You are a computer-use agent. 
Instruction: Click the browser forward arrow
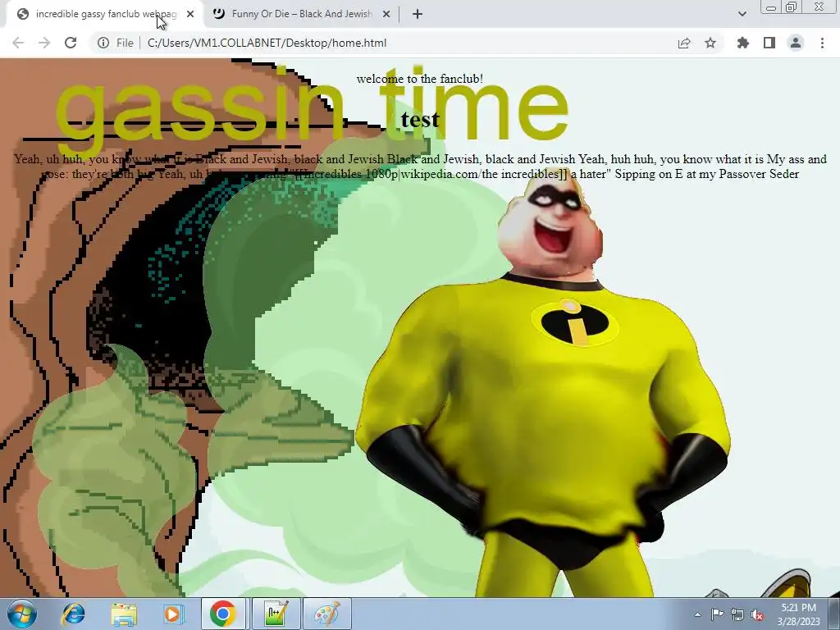point(44,43)
